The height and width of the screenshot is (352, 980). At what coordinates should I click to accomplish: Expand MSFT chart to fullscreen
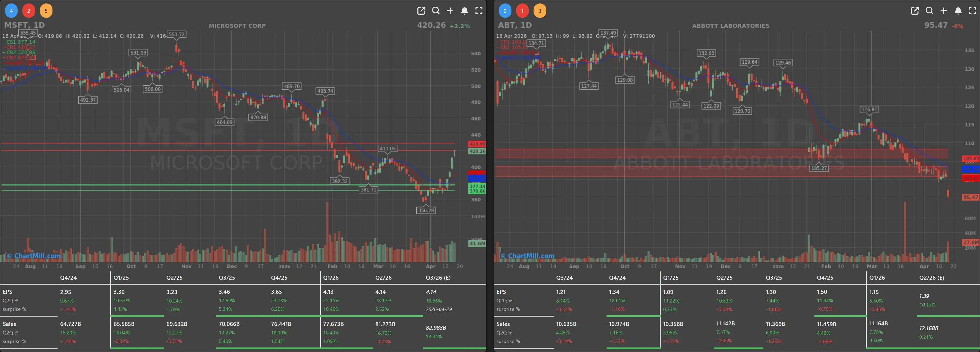[479, 11]
